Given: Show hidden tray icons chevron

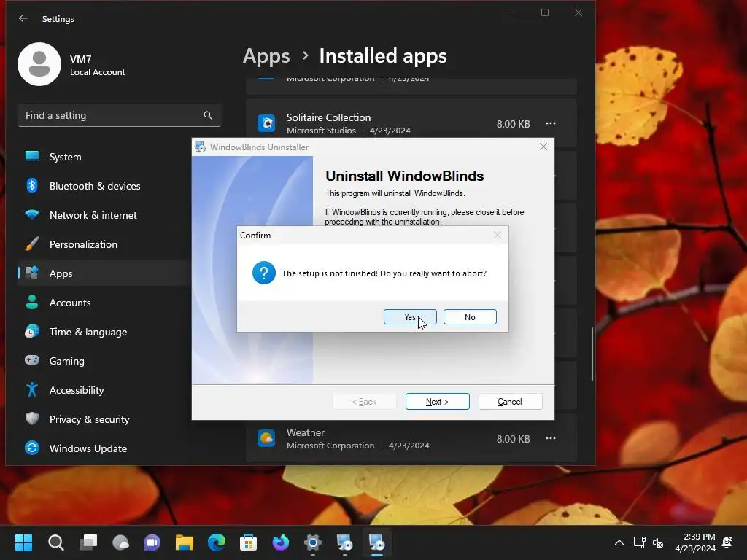Looking at the screenshot, I should pyautogui.click(x=619, y=542).
